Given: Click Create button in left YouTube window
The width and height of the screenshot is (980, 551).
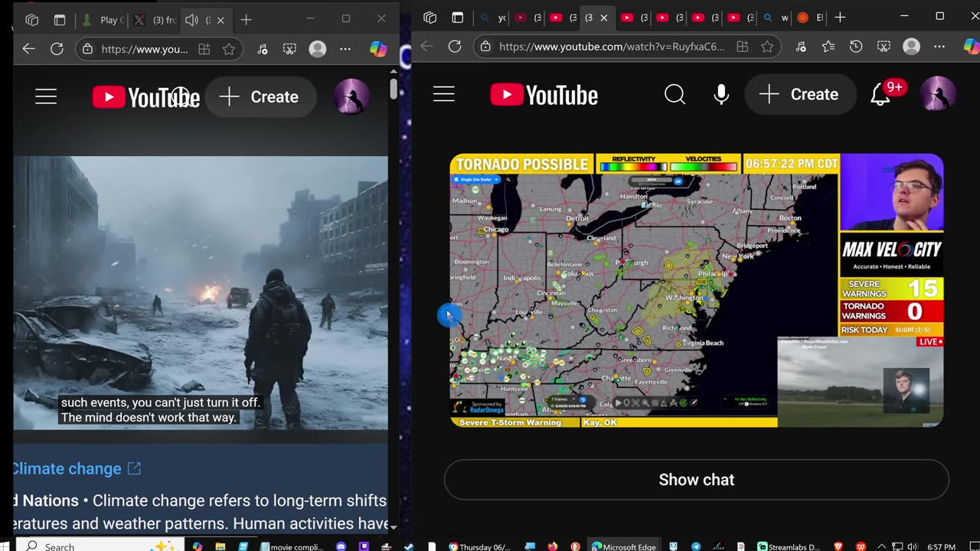Looking at the screenshot, I should coord(260,96).
